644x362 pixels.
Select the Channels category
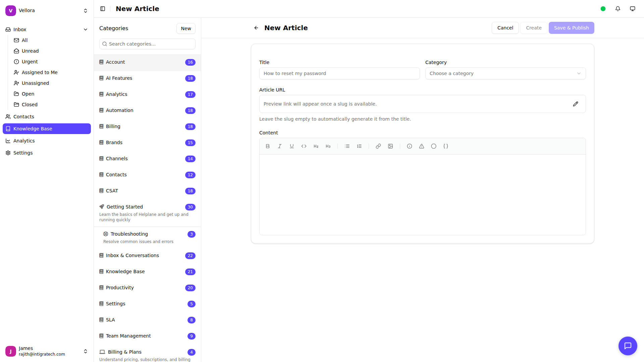(147, 159)
